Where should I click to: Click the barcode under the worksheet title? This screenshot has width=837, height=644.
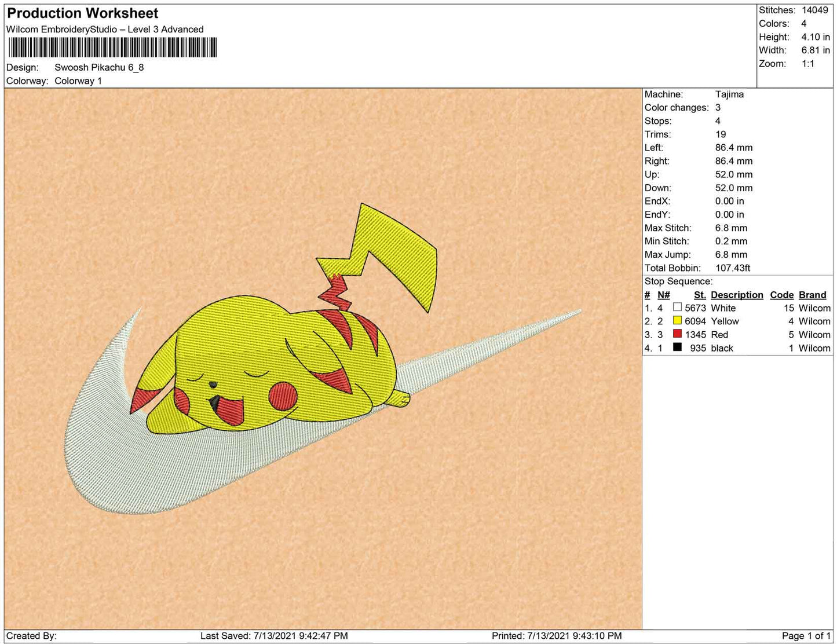(112, 47)
